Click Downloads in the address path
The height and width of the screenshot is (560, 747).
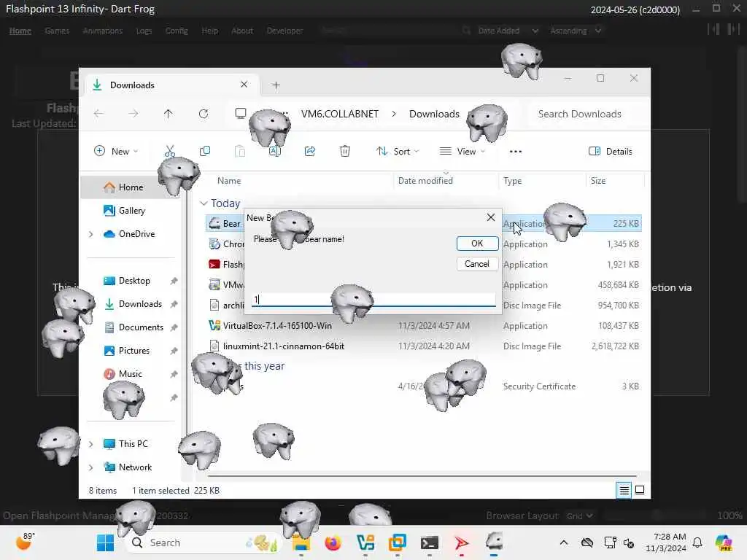[434, 114]
